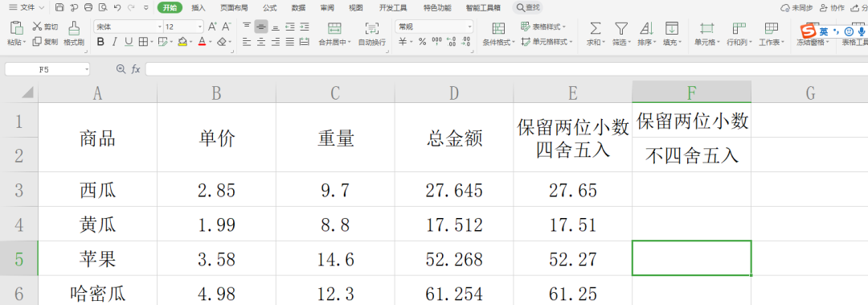Click the Paste (粘贴) icon

[17, 27]
